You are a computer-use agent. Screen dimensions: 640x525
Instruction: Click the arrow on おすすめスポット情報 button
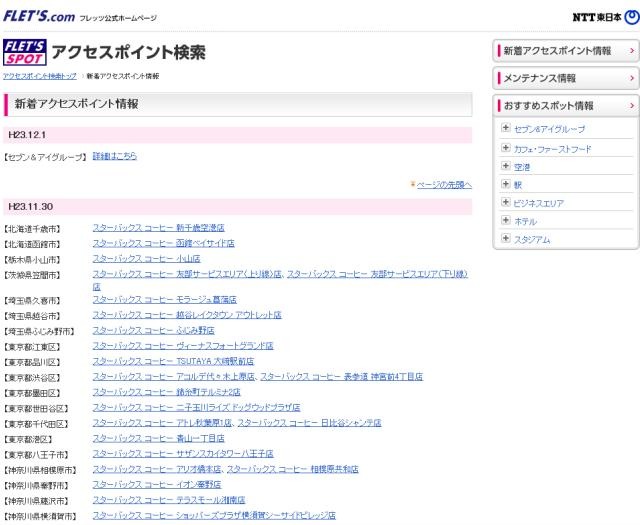pos(632,106)
